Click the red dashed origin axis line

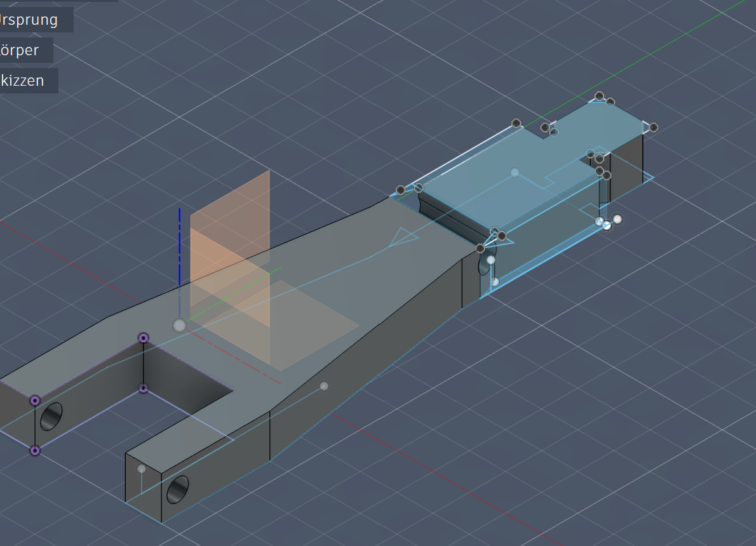(x=234, y=357)
